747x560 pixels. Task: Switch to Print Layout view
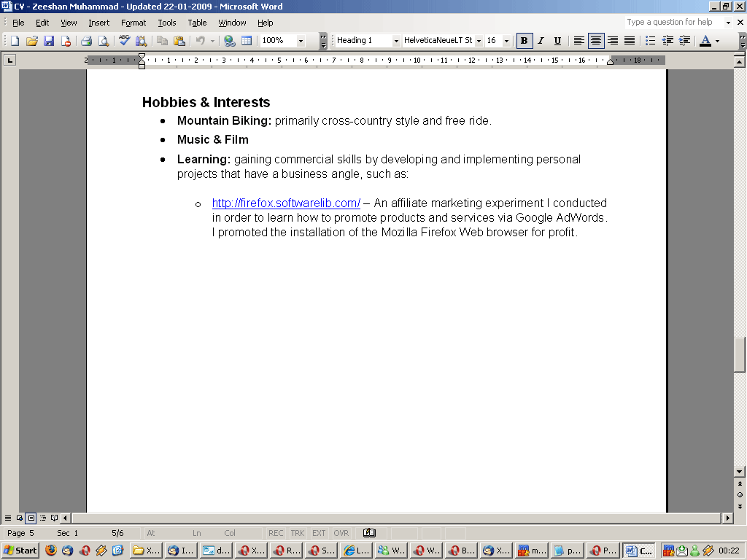pyautogui.click(x=31, y=518)
